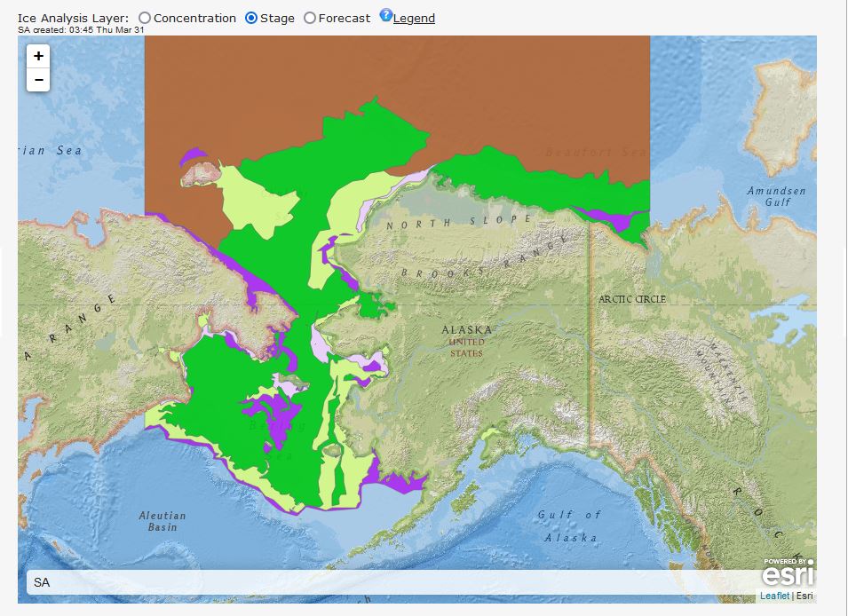Zoom out of the map
The image size is (848, 616).
point(38,80)
